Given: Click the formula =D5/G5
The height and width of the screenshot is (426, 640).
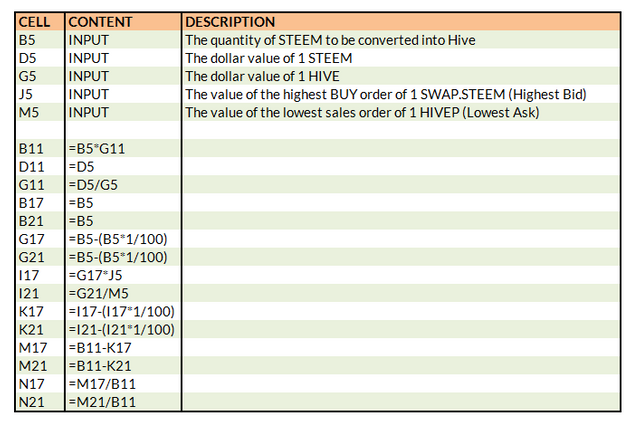Looking at the screenshot, I should coord(93,185).
